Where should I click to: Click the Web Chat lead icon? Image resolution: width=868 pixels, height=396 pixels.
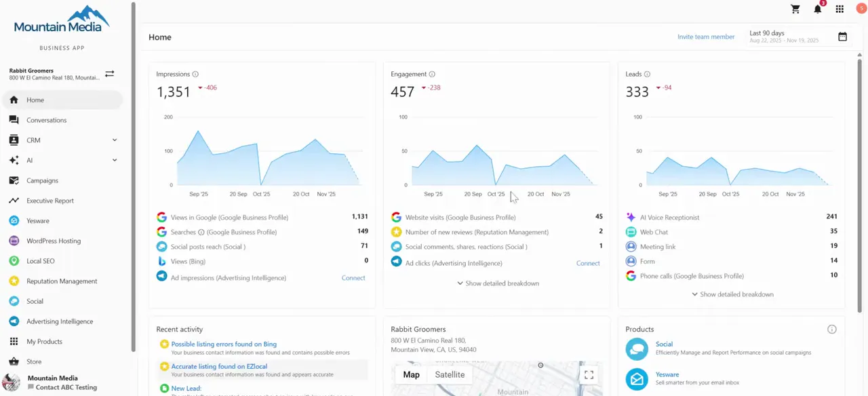[x=631, y=232]
